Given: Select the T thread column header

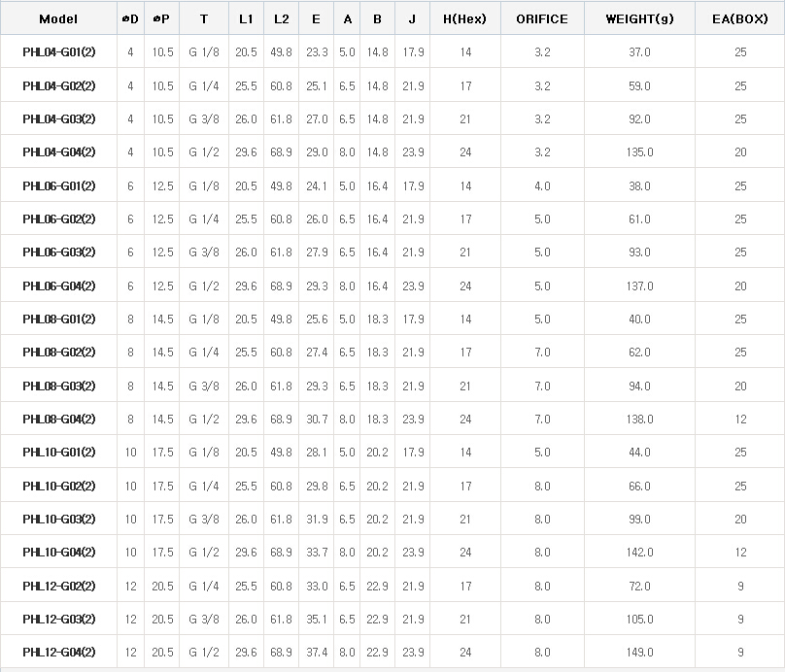Looking at the screenshot, I should pos(203,19).
